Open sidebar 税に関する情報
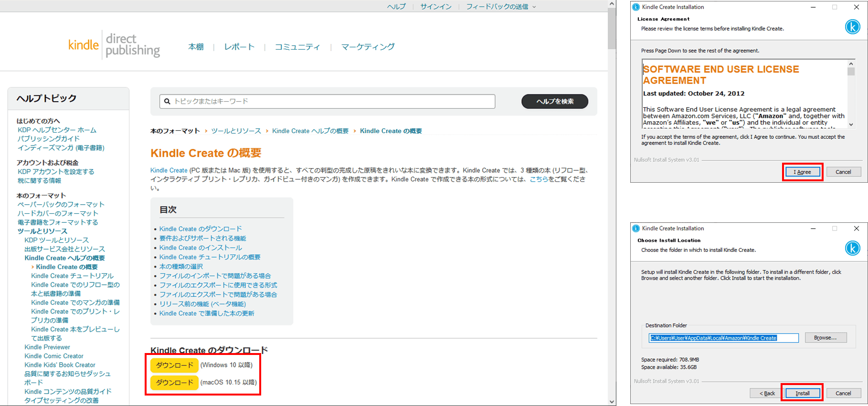868x406 pixels. (x=39, y=180)
